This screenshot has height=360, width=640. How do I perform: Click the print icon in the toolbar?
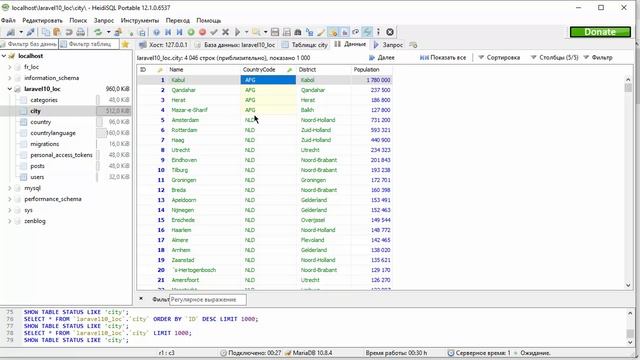(81, 32)
